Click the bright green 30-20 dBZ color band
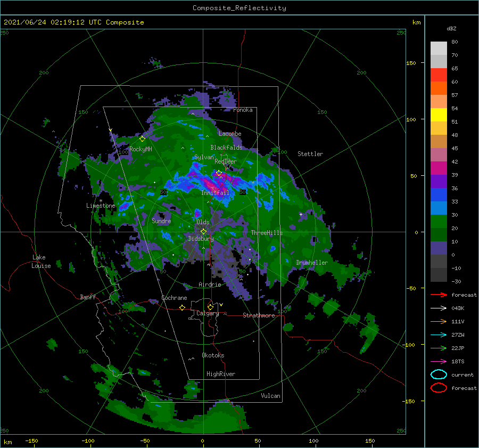The height and width of the screenshot is (448, 479). 439,221
